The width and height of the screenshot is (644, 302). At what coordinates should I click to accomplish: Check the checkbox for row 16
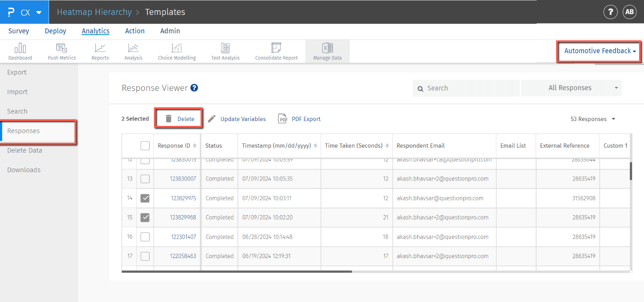click(x=145, y=237)
